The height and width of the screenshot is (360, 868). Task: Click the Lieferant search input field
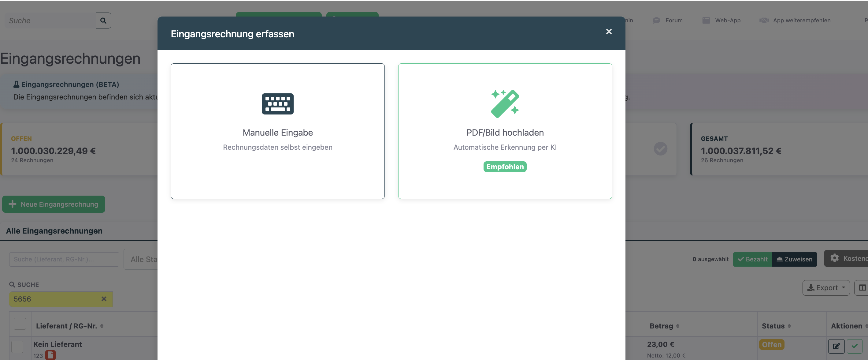(64, 259)
